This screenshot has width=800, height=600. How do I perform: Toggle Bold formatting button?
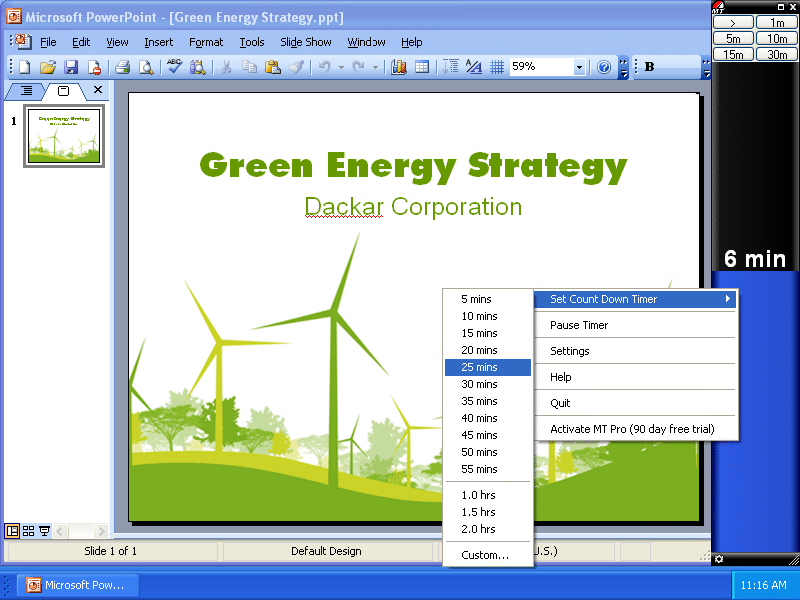click(x=649, y=67)
